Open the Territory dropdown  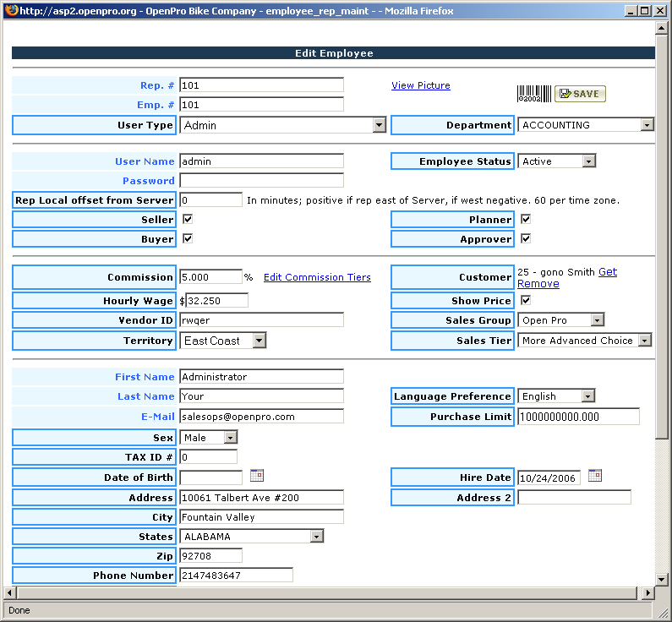[x=259, y=341]
